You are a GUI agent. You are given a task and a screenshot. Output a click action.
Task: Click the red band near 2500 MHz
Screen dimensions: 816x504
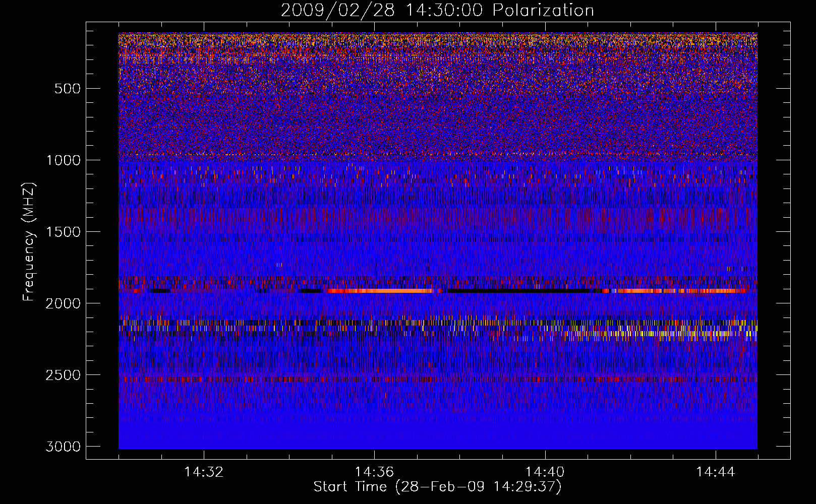point(438,379)
